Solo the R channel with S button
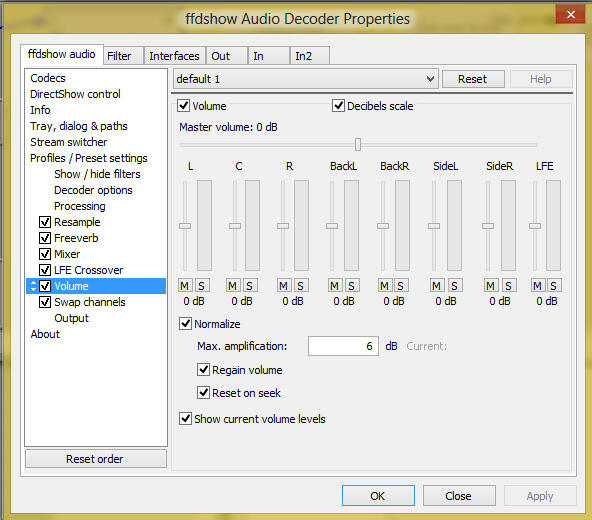Viewport: 592px width, 520px height. pos(301,286)
